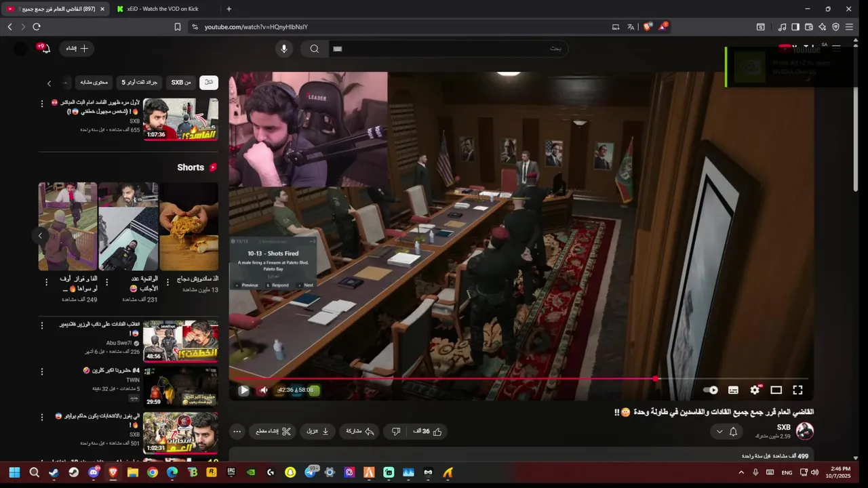Click the Download button under the video
The image size is (868, 488).
click(318, 431)
